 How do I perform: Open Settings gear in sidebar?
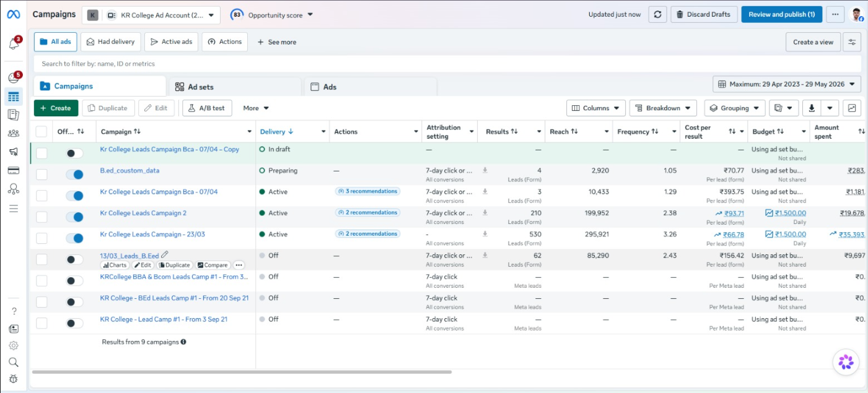(14, 345)
